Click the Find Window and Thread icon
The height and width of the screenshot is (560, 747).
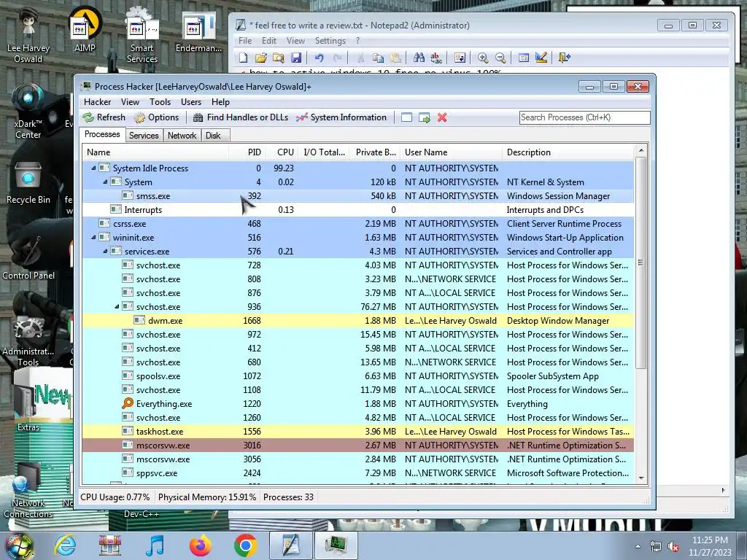(424, 117)
